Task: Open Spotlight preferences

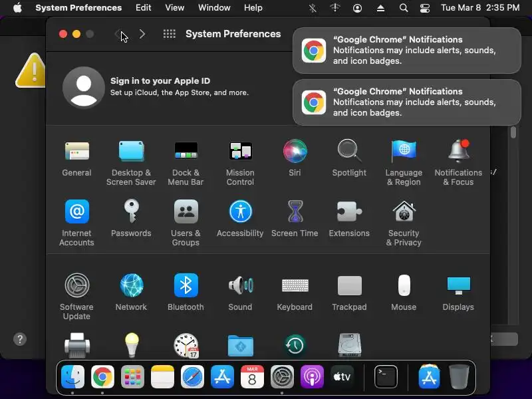Action: [349, 158]
